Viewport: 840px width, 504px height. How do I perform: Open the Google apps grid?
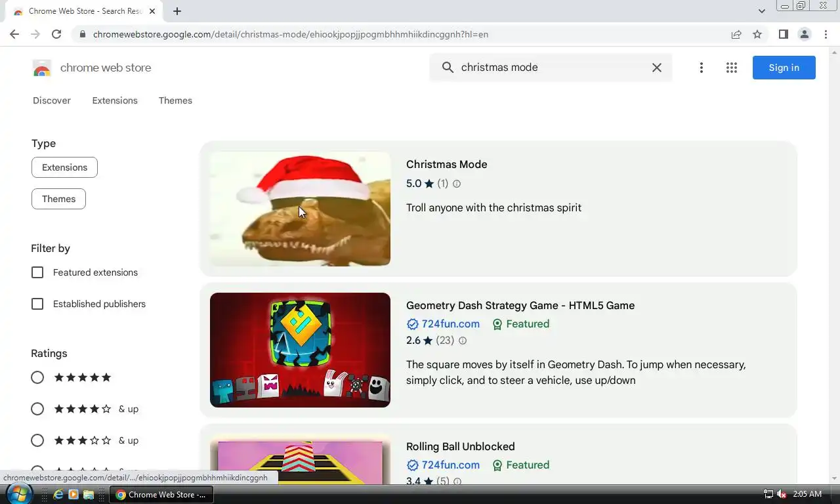[x=732, y=68]
